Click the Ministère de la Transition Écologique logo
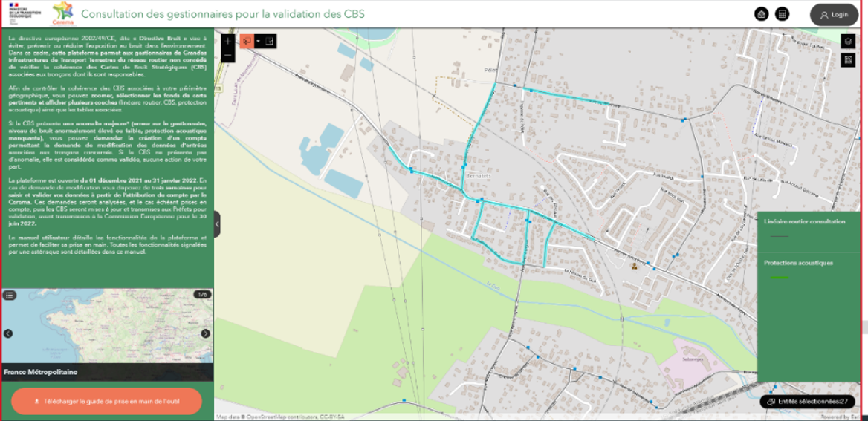 pyautogui.click(x=25, y=14)
